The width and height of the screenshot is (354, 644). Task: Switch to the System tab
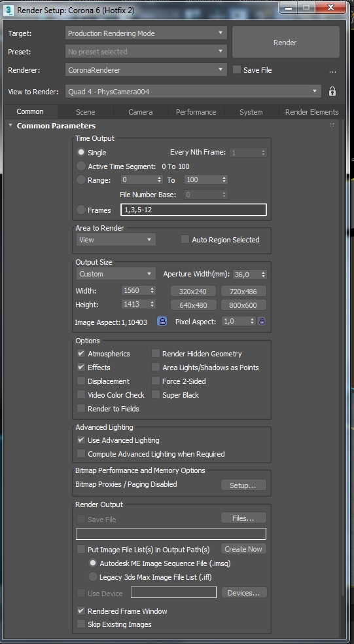coord(251,112)
